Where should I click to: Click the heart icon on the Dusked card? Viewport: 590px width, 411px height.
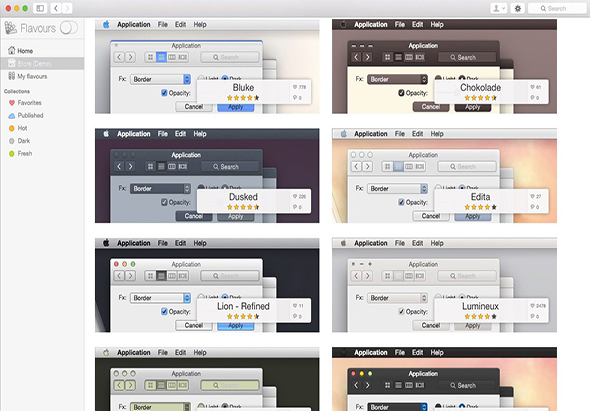click(x=295, y=196)
